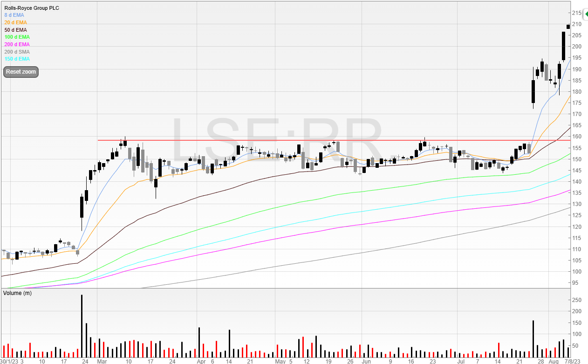588x364 pixels.
Task: Toggle the 200 d SMA legend entry
Action: pos(17,52)
